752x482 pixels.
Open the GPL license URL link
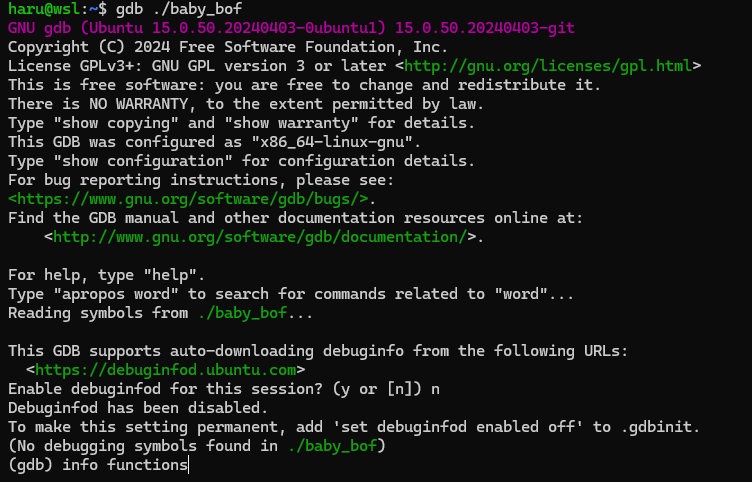[547, 66]
